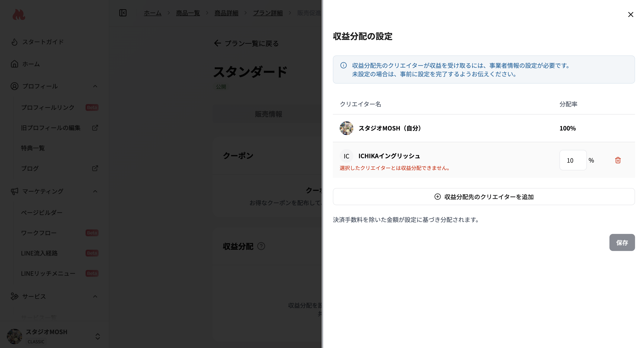Screen dimensions: 644x348
Task: Click the IC avatar of ICHIKAイングリッシュ
Action: coord(346,156)
